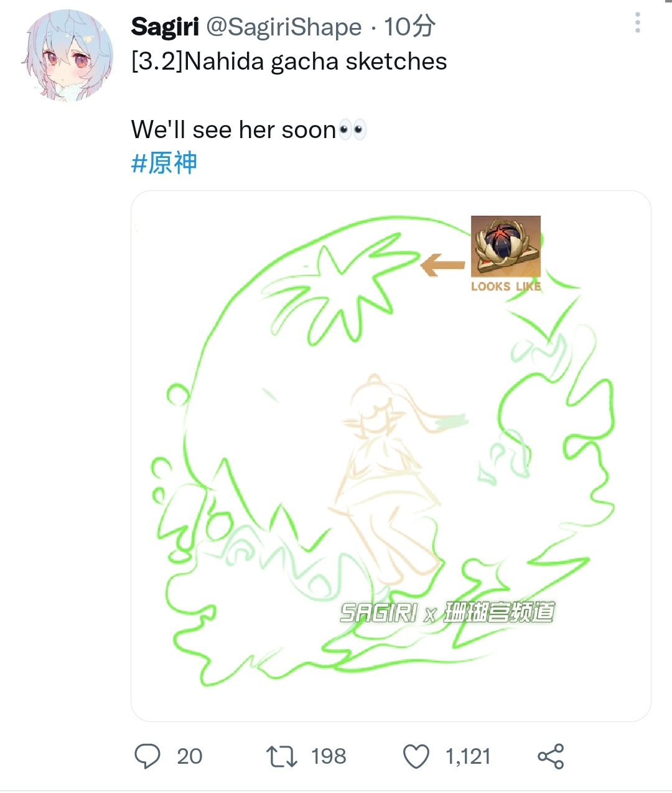
Task: Click the SAGIRI x 珊瑚宫频道 watermark
Action: point(447,613)
